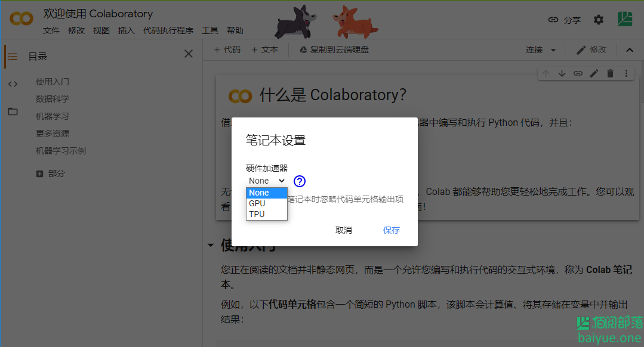Image resolution: width=644 pixels, height=347 pixels.
Task: Collapse the 使用入门 section triangle
Action: click(x=211, y=245)
